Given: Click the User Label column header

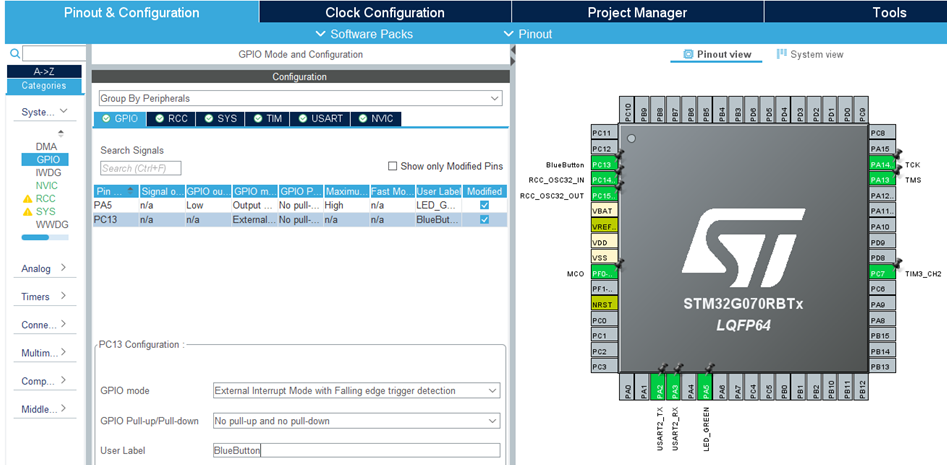Looking at the screenshot, I should (x=438, y=191).
